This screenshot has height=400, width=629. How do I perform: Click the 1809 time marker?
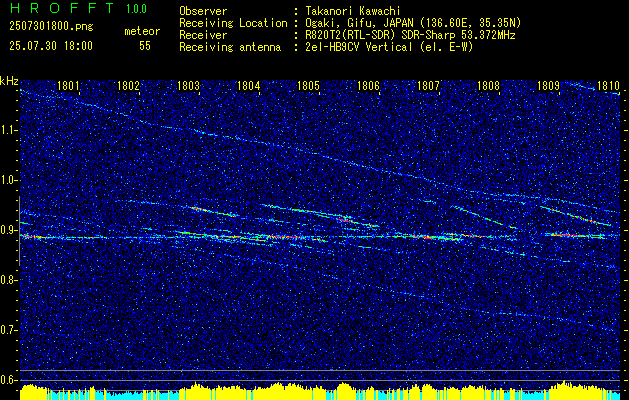[548, 86]
